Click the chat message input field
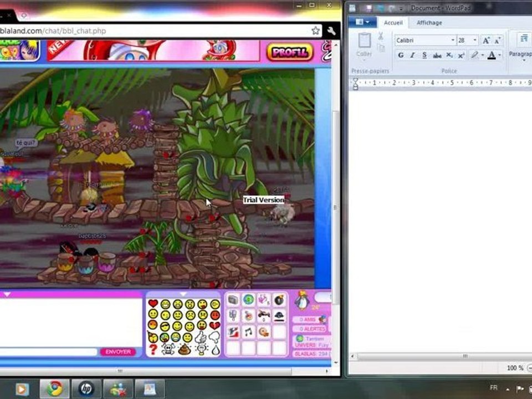The height and width of the screenshot is (399, 532). (48, 352)
